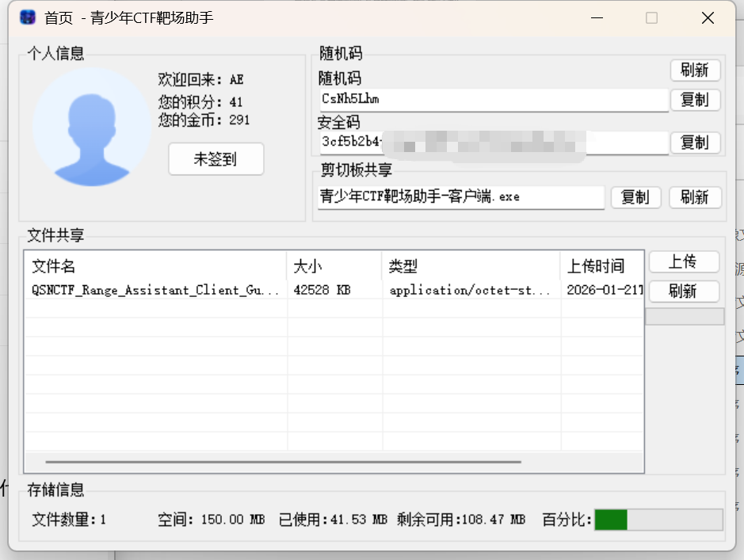This screenshot has width=744, height=560.
Task: Click the 上传 upload button
Action: 683,261
